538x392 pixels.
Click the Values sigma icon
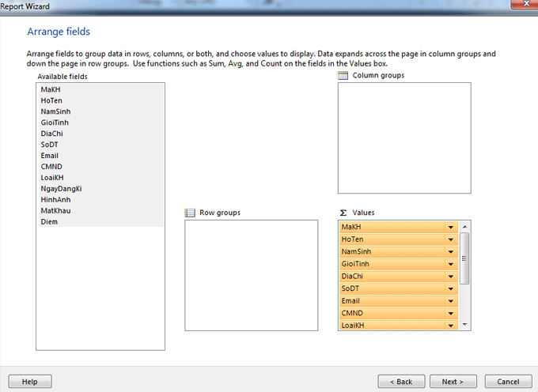coord(343,213)
